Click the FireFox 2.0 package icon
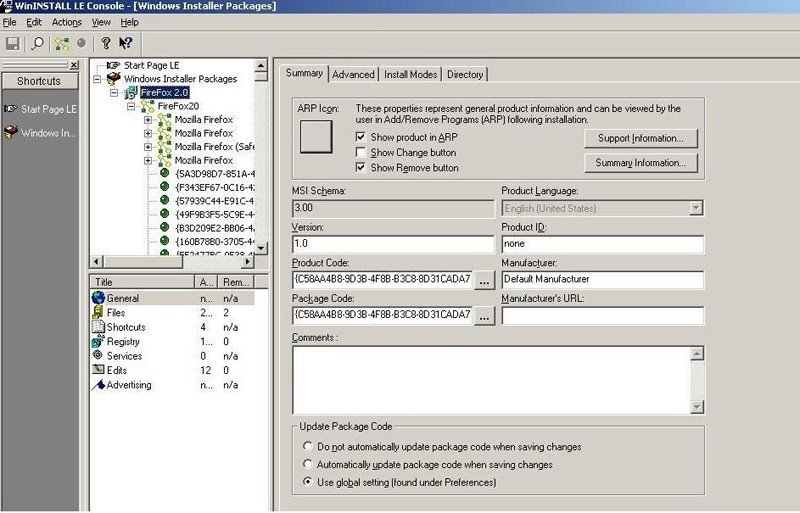 coord(131,92)
